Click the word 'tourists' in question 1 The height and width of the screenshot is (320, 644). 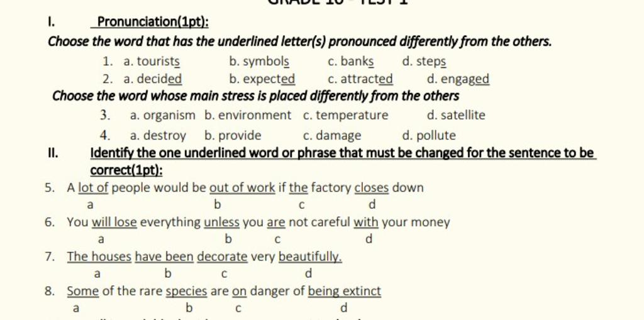coord(158,61)
